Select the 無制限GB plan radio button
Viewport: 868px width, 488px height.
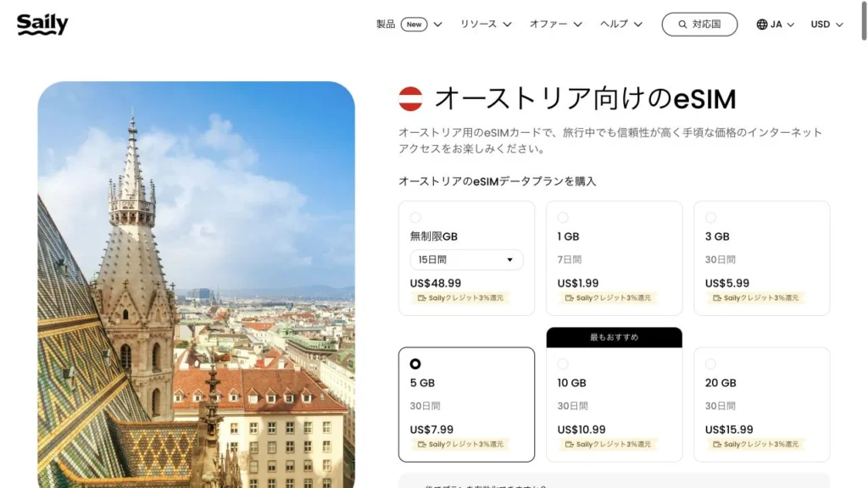click(x=415, y=218)
